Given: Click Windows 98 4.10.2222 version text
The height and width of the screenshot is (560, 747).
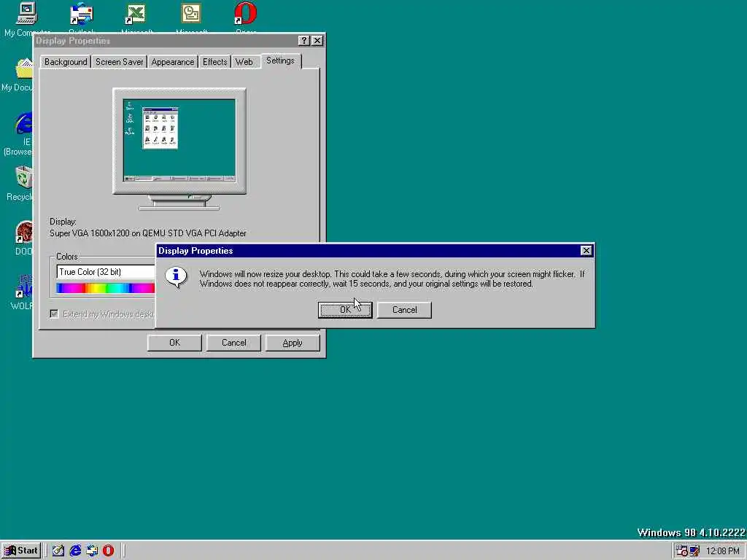Looking at the screenshot, I should point(691,532).
